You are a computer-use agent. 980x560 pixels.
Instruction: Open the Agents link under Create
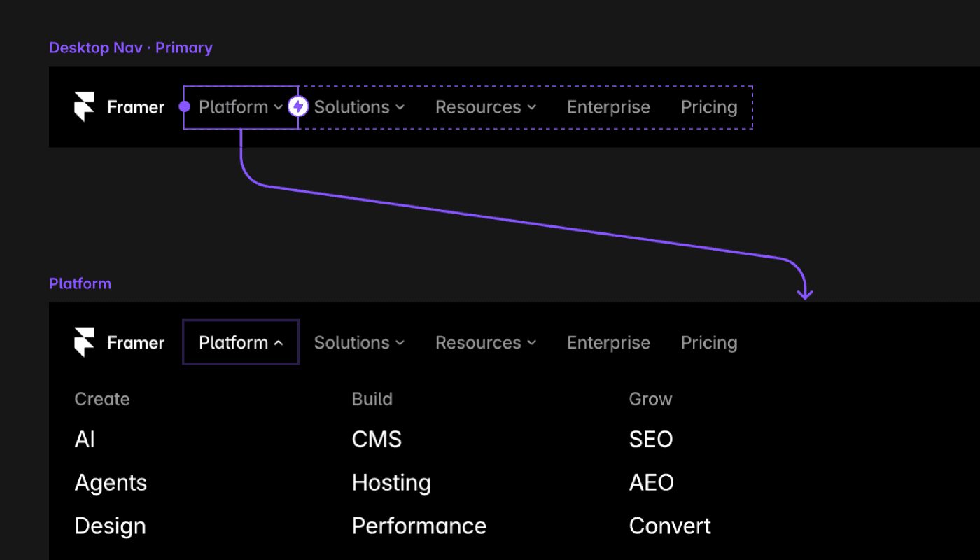point(111,483)
